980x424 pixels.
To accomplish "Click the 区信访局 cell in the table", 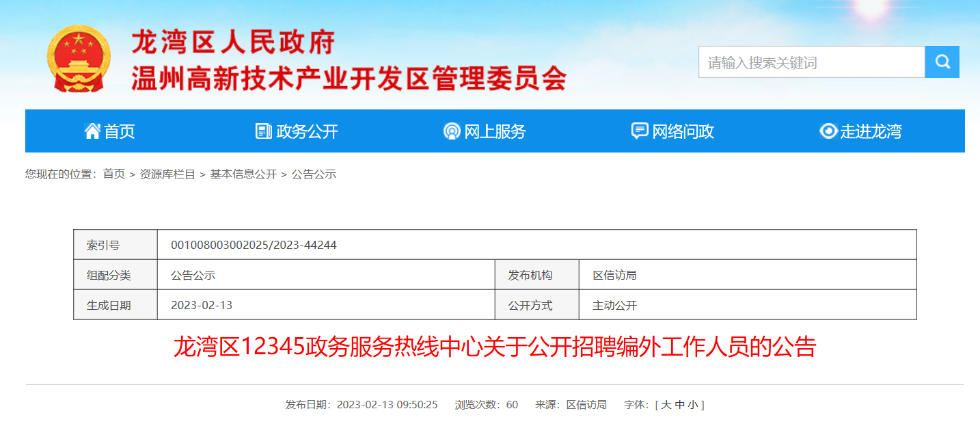I will point(614,275).
